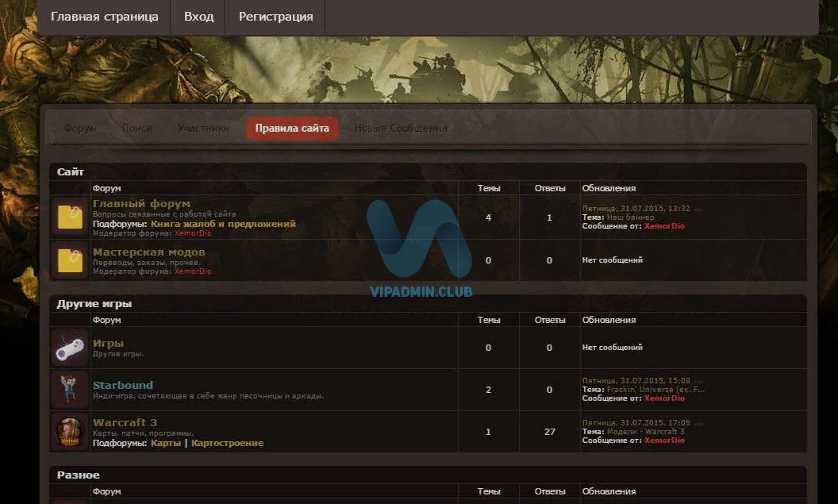The width and height of the screenshot is (838, 504).
Task: Open the Starbound forum link
Action: point(123,385)
